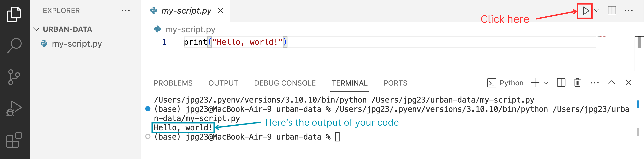Split the editor to the right
Screen dimensions: 644x159
[x=612, y=11]
